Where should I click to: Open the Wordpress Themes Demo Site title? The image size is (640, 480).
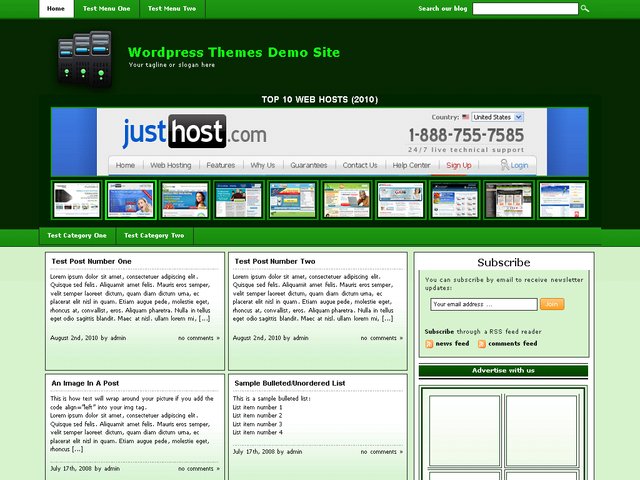point(234,52)
